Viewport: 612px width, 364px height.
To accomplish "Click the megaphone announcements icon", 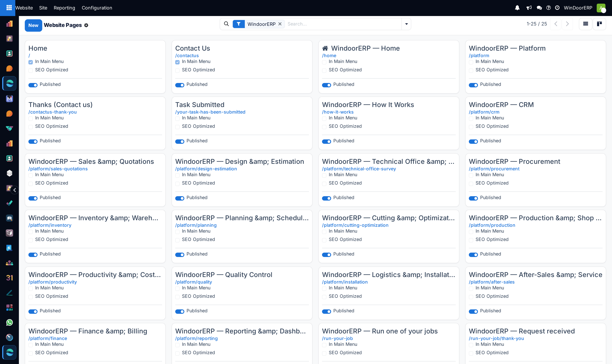I will (529, 8).
